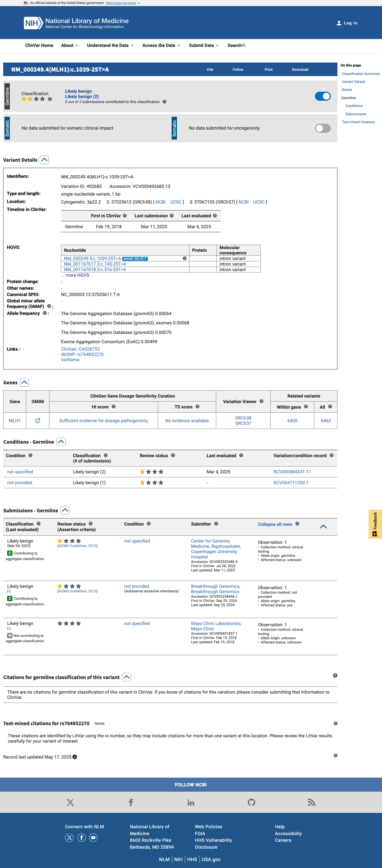
Task: Click the help icon beside First in ClinVar
Action: pyautogui.click(x=125, y=216)
